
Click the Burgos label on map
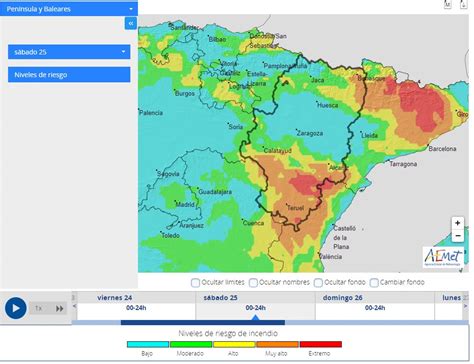click(x=185, y=93)
